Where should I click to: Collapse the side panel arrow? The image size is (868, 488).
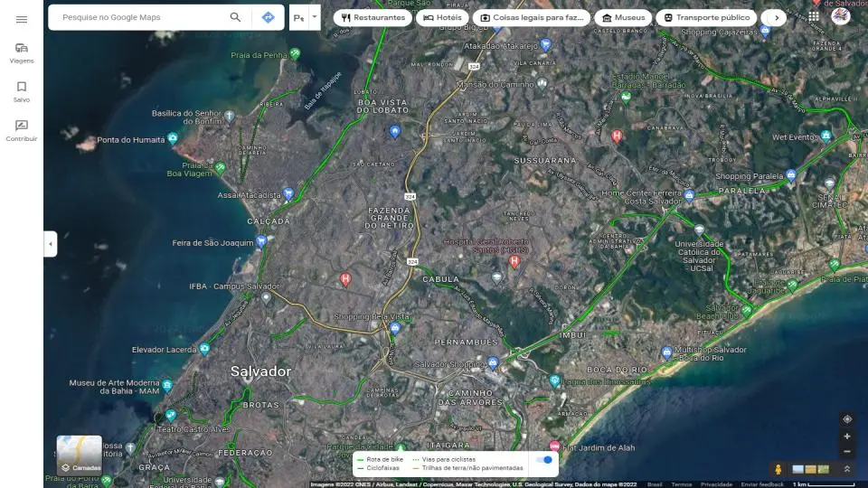[x=51, y=244]
